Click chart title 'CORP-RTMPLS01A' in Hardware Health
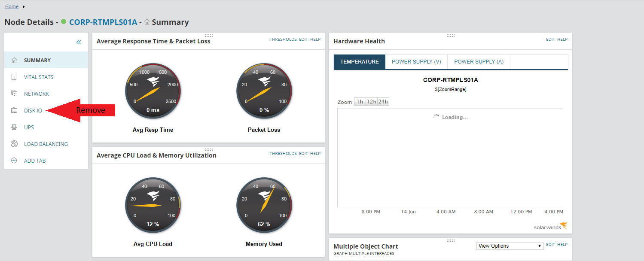 [x=450, y=80]
